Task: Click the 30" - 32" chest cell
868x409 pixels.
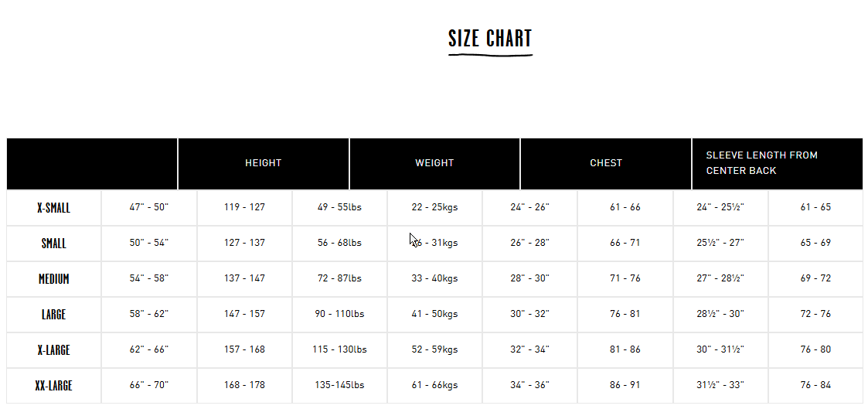Action: (529, 314)
